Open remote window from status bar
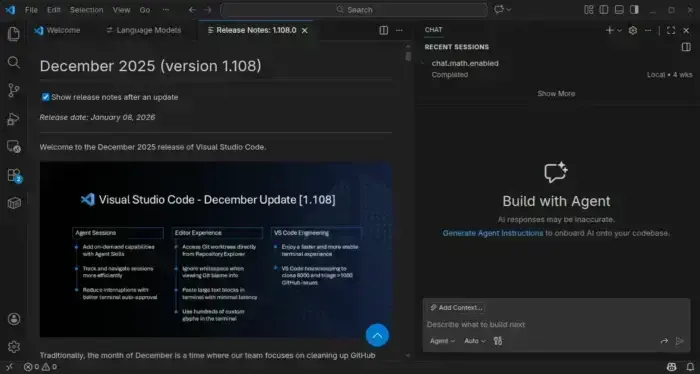Viewport: 700px width, 374px height. [9, 367]
